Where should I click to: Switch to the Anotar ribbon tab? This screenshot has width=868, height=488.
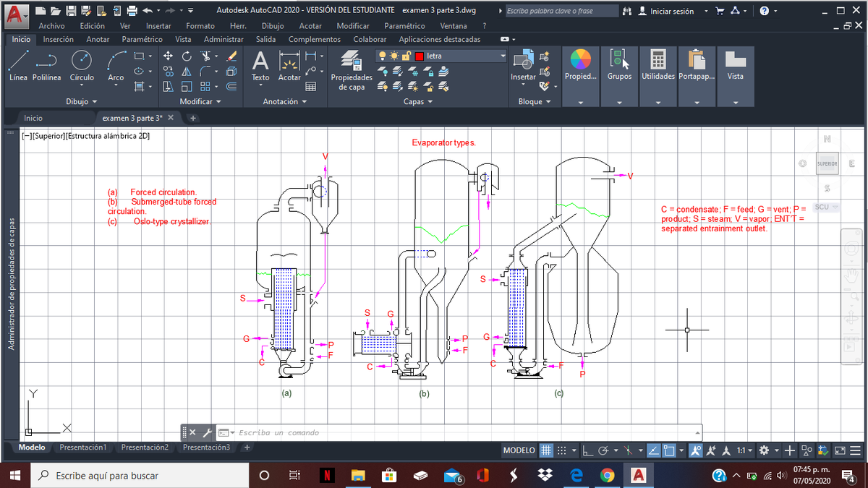click(98, 39)
